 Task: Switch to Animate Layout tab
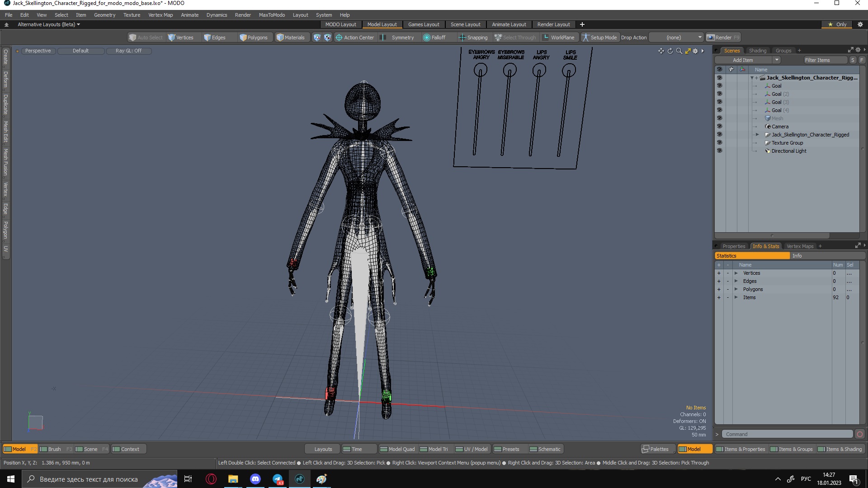pos(509,24)
